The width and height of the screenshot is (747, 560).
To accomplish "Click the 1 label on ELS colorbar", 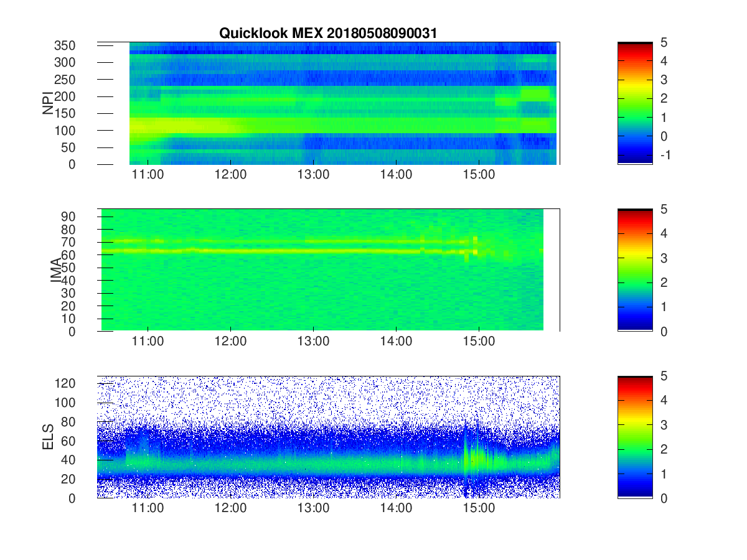I will pyautogui.click(x=664, y=474).
